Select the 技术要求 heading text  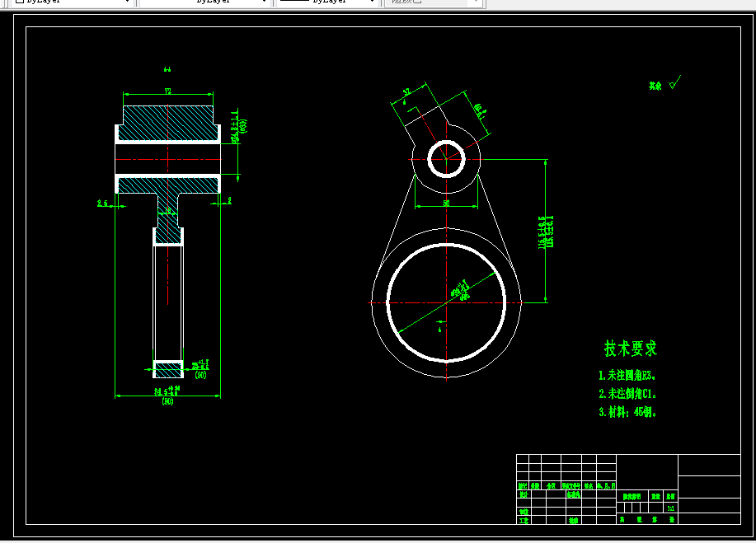point(630,349)
